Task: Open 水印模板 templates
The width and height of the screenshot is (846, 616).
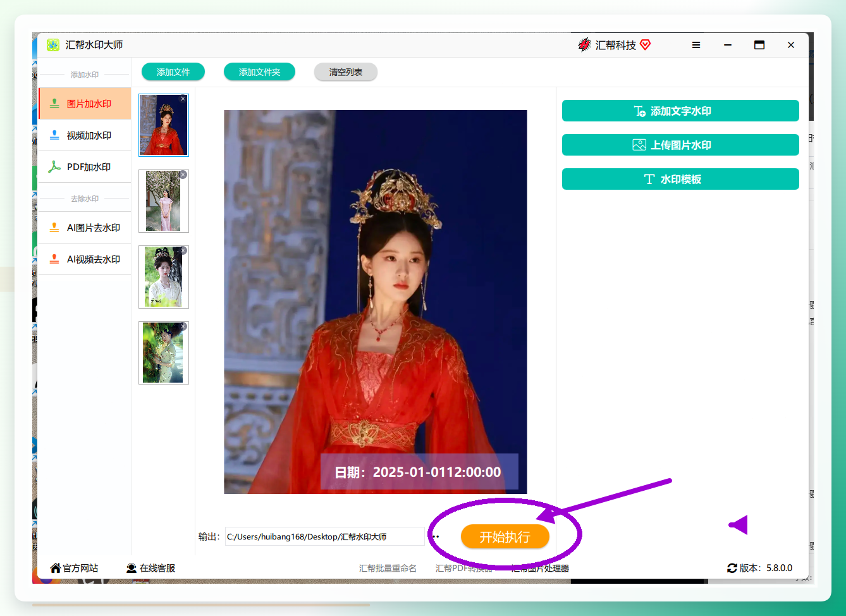Action: click(x=680, y=179)
